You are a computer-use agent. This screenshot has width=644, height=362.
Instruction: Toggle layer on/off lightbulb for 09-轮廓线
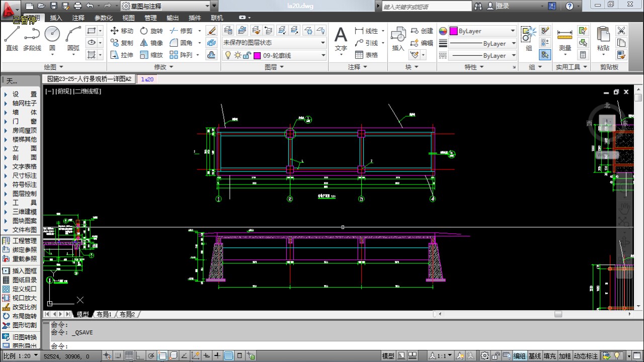228,55
